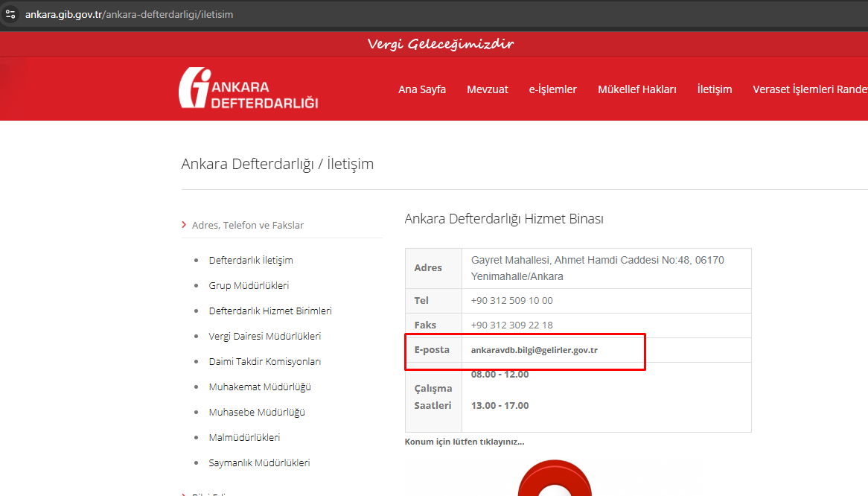The height and width of the screenshot is (496, 868).
Task: Open the İletişim menu item
Action: click(x=714, y=89)
